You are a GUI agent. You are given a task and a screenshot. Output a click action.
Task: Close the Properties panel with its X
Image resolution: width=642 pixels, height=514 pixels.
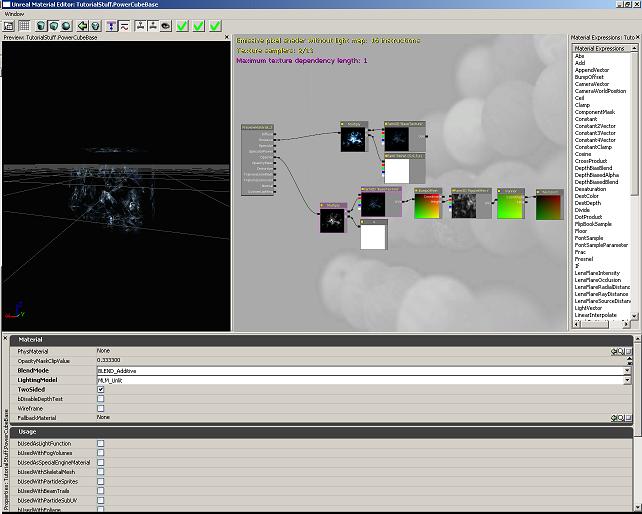pyautogui.click(x=5, y=338)
